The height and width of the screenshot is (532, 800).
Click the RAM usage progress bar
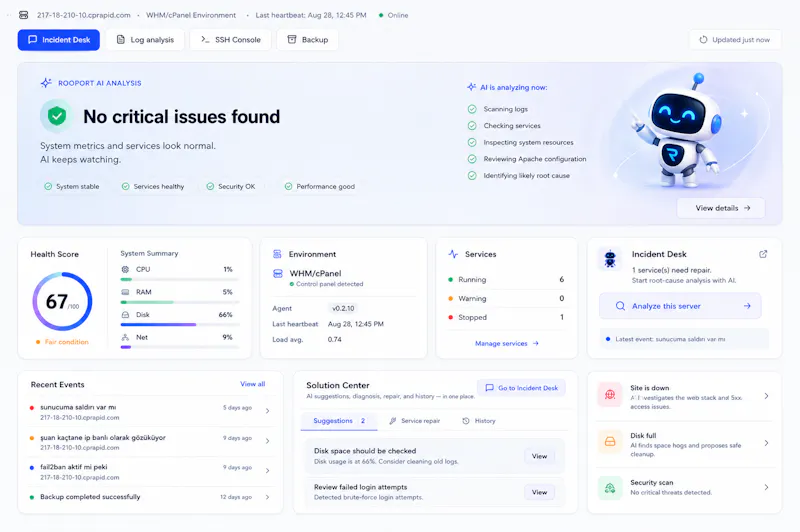[x=180, y=302]
